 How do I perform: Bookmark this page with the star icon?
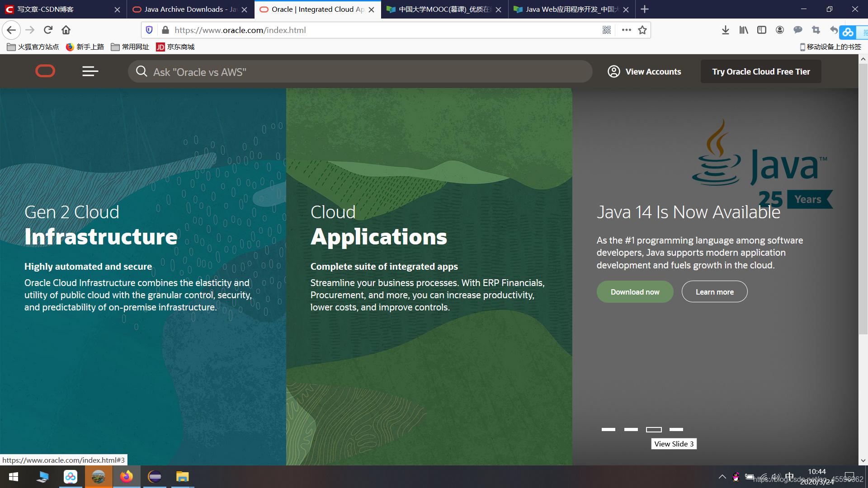pyautogui.click(x=642, y=30)
